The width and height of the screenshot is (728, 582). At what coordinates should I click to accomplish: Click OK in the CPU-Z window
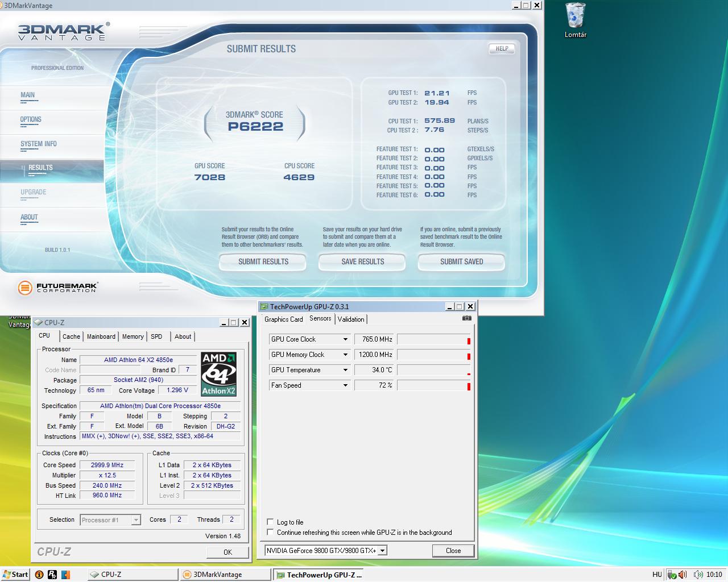pos(227,552)
